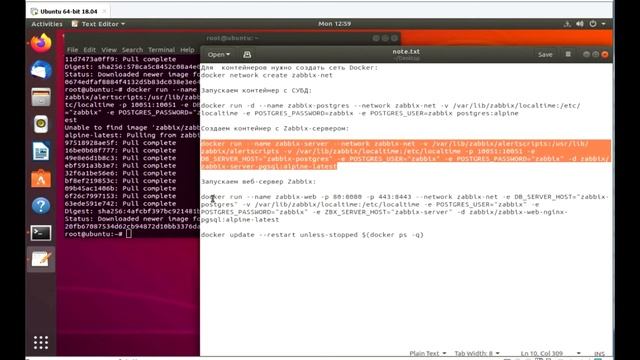Click the 'docker network create zabbix-net' line
Viewport: 640px width, 360px height.
click(267, 75)
